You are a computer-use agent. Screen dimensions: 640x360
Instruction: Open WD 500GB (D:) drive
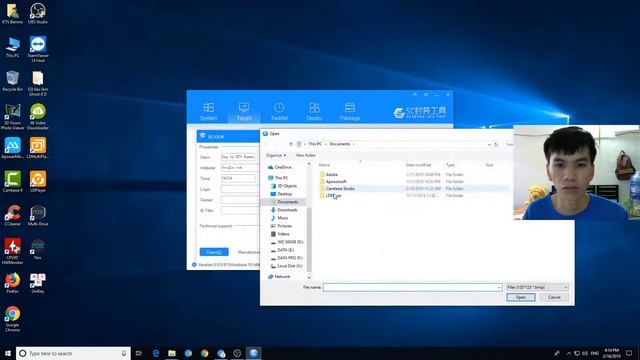[x=290, y=242]
